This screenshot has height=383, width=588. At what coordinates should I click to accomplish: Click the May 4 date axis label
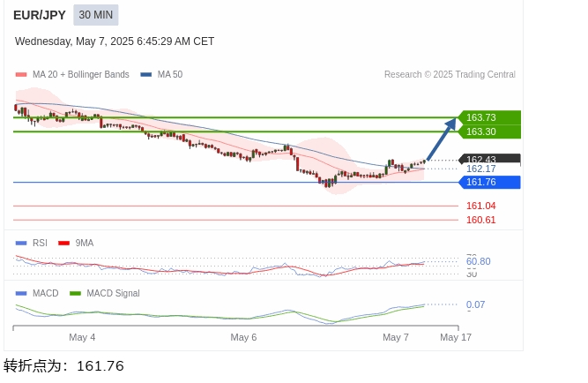click(x=82, y=337)
